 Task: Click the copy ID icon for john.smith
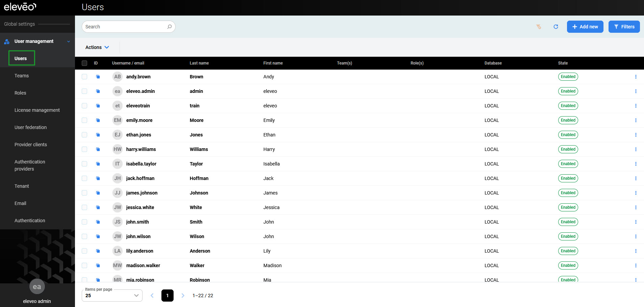[x=98, y=222]
